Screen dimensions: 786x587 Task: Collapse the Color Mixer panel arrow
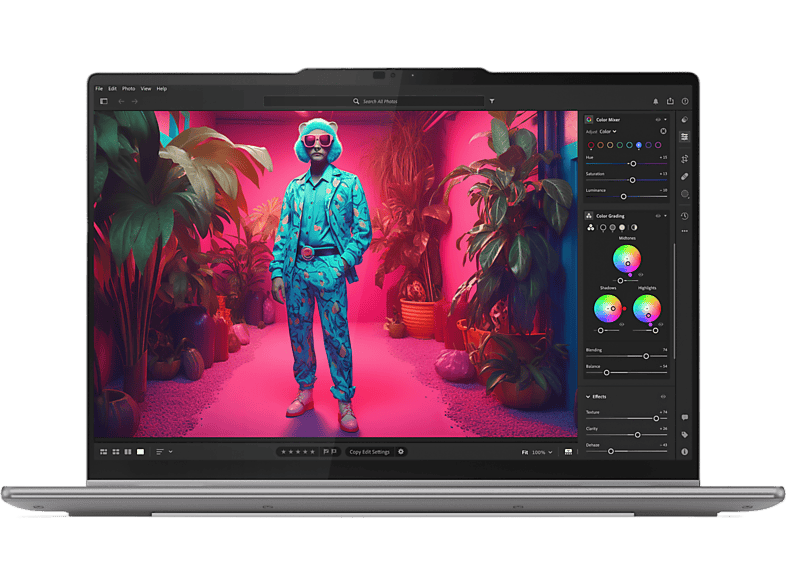[x=666, y=120]
